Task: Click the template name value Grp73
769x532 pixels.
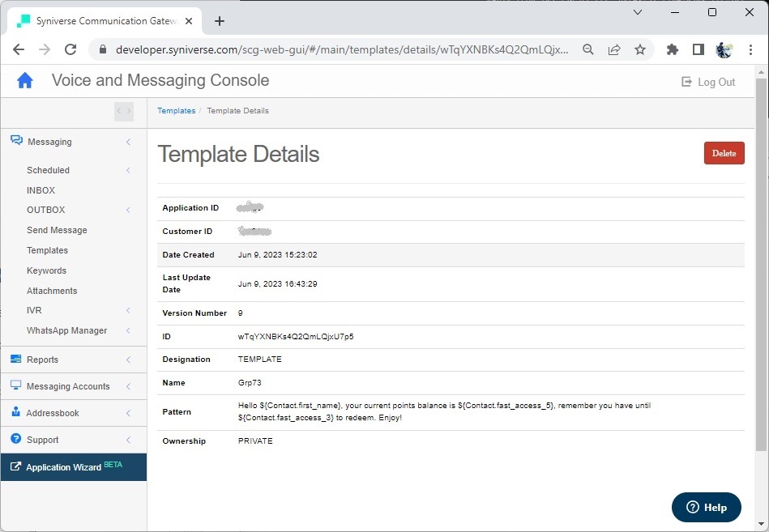Action: (250, 382)
